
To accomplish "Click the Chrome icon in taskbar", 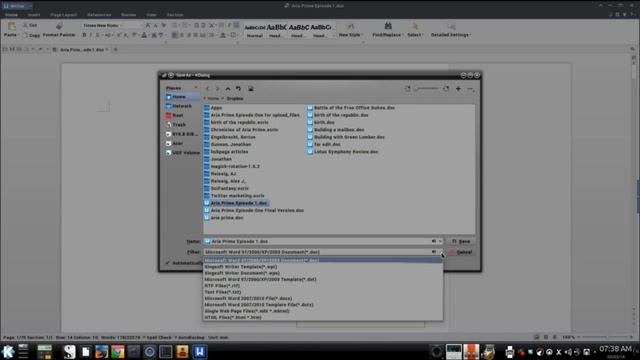I will coord(118,351).
